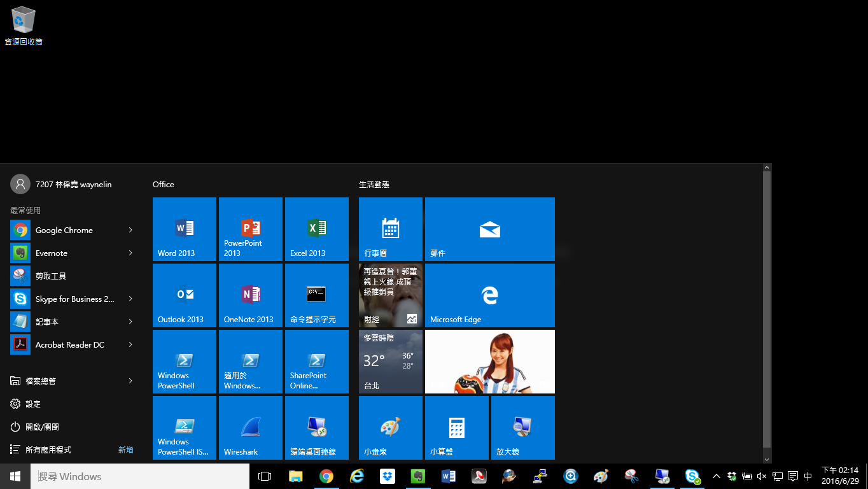
Task: Click the Windows Start button
Action: 15,476
